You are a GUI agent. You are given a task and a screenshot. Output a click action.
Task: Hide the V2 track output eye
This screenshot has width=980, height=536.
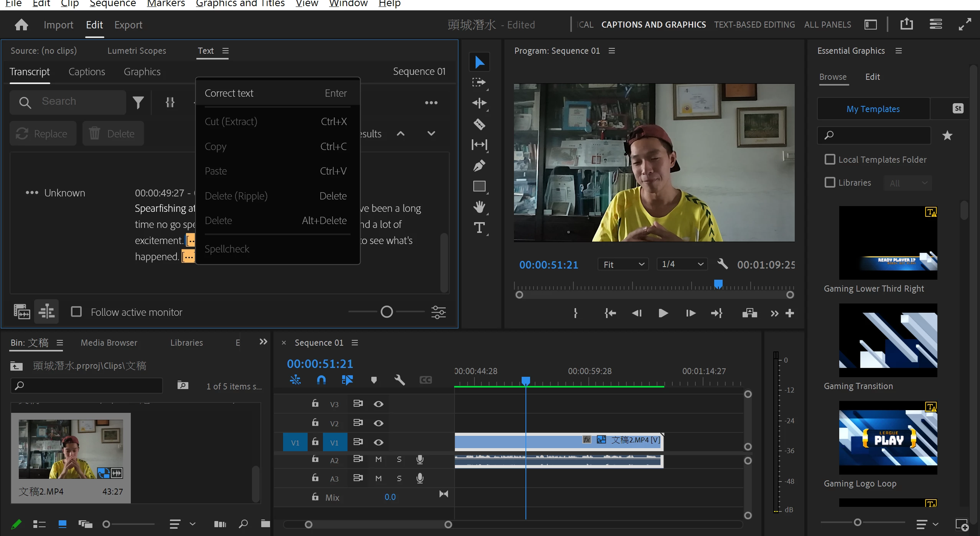click(378, 423)
